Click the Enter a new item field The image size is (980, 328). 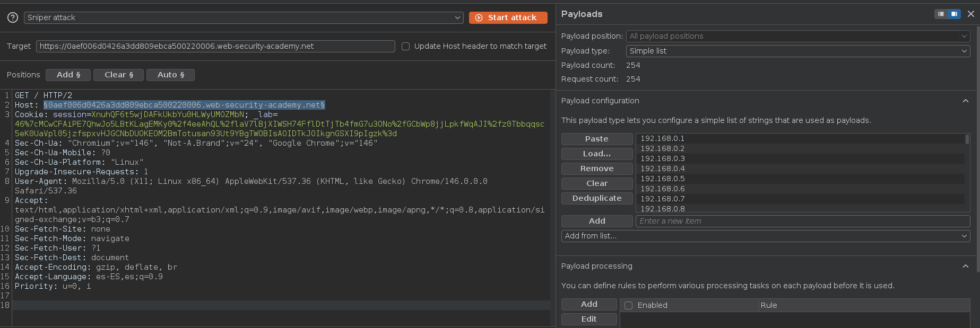click(x=802, y=221)
